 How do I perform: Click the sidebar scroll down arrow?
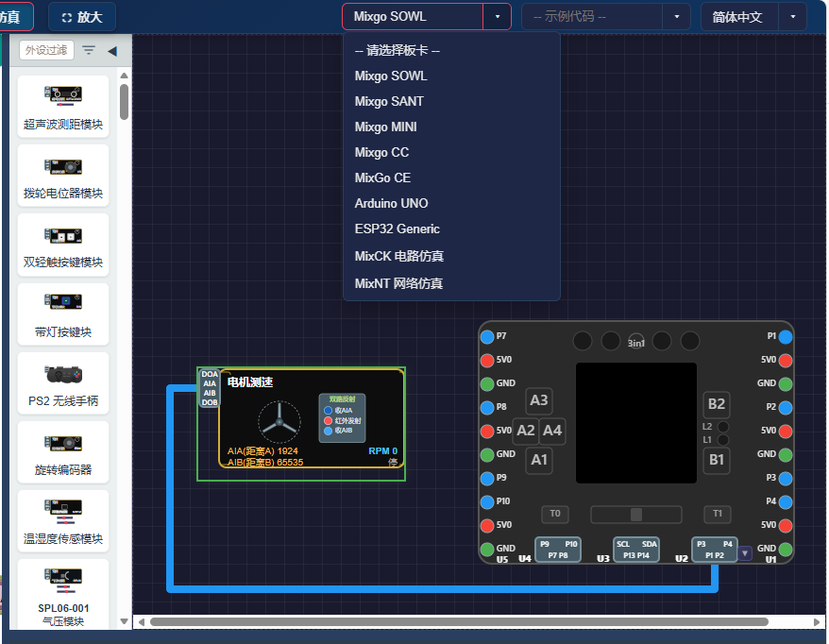125,621
